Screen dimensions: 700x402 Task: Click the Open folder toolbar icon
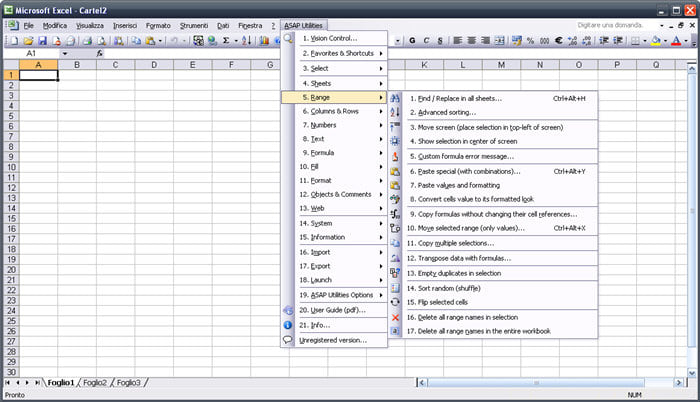29,41
